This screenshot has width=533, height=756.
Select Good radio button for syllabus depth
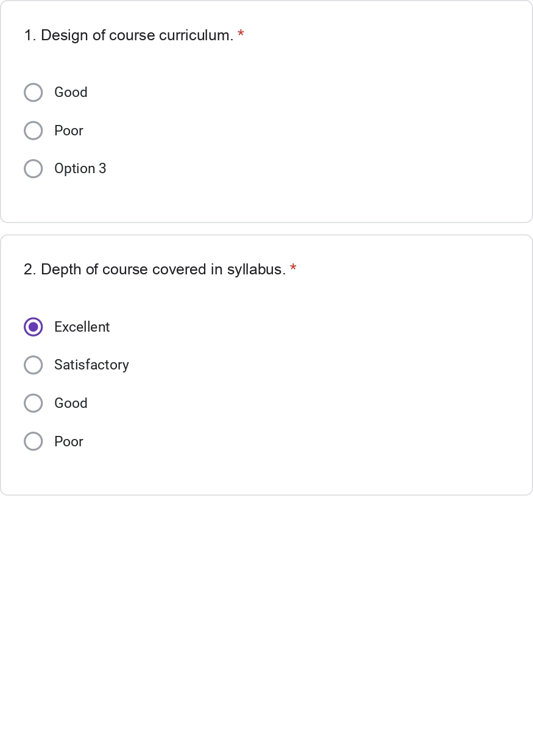(34, 403)
